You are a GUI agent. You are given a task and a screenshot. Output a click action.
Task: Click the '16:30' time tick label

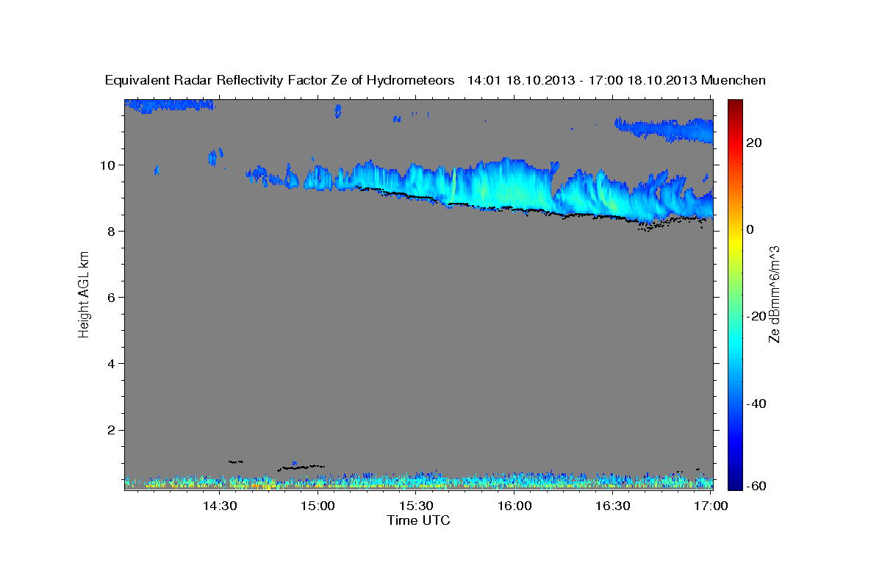pos(614,506)
